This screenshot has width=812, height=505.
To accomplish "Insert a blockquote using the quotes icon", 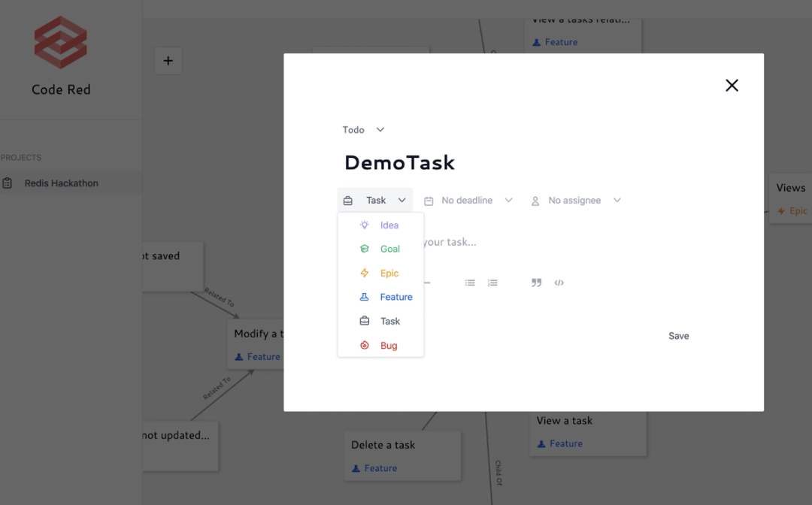I will (x=536, y=283).
